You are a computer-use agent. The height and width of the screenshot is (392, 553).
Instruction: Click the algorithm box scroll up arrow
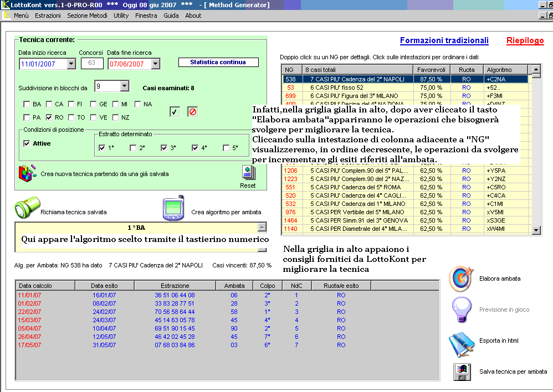pyautogui.click(x=262, y=226)
